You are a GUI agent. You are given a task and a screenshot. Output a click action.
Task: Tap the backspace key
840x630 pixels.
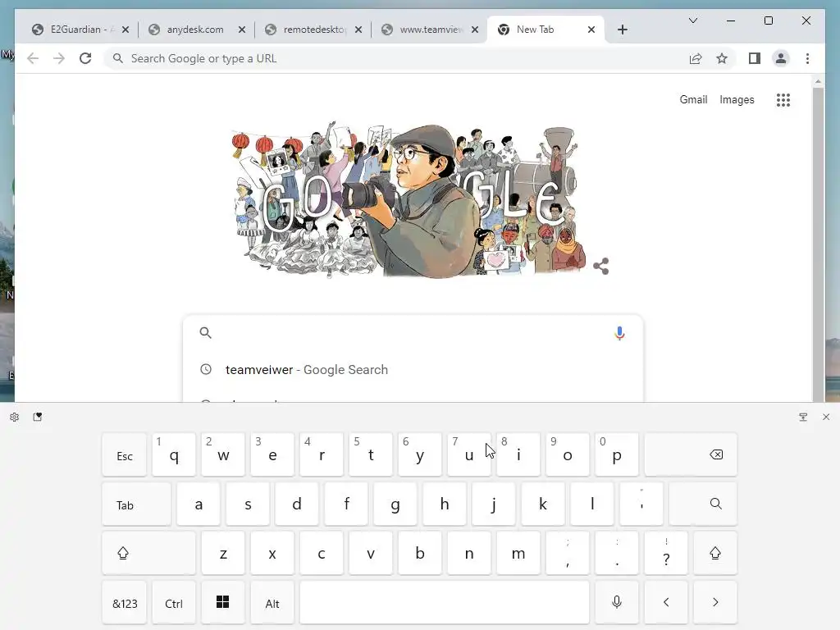pyautogui.click(x=691, y=454)
